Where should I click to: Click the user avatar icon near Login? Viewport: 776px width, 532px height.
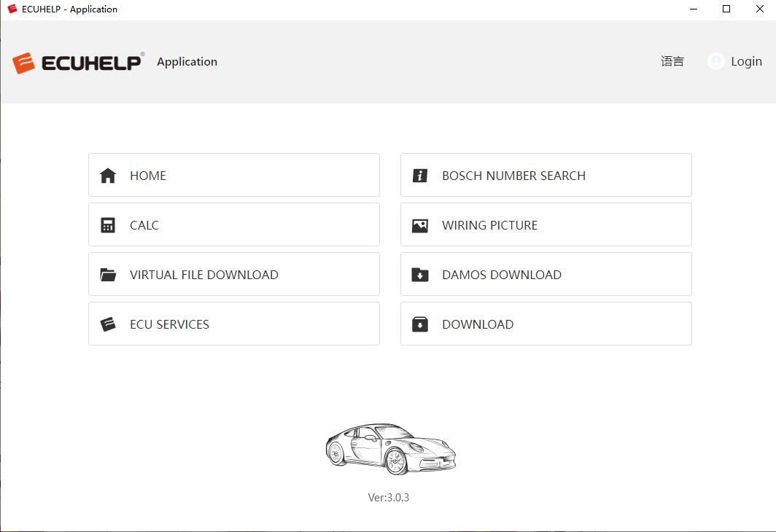tap(715, 61)
